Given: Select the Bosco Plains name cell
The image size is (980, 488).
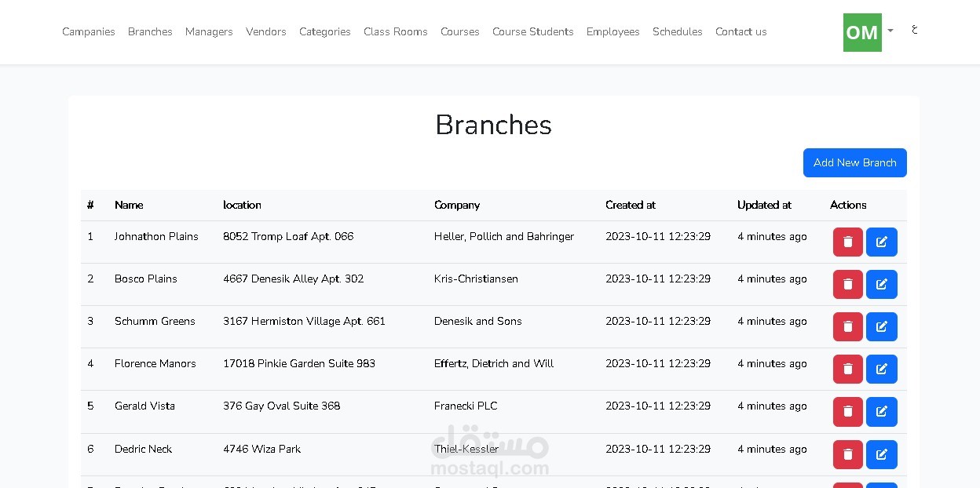Looking at the screenshot, I should pos(146,279).
